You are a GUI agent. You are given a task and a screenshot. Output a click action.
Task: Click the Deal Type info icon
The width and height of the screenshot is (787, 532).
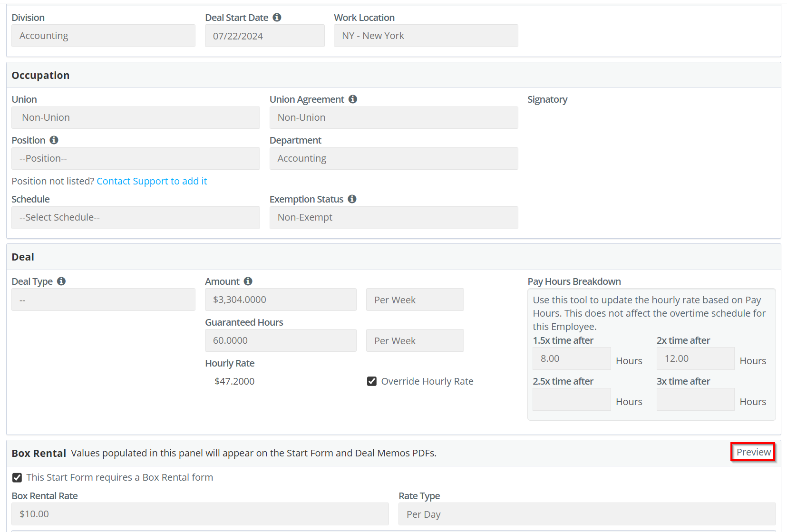pyautogui.click(x=61, y=281)
